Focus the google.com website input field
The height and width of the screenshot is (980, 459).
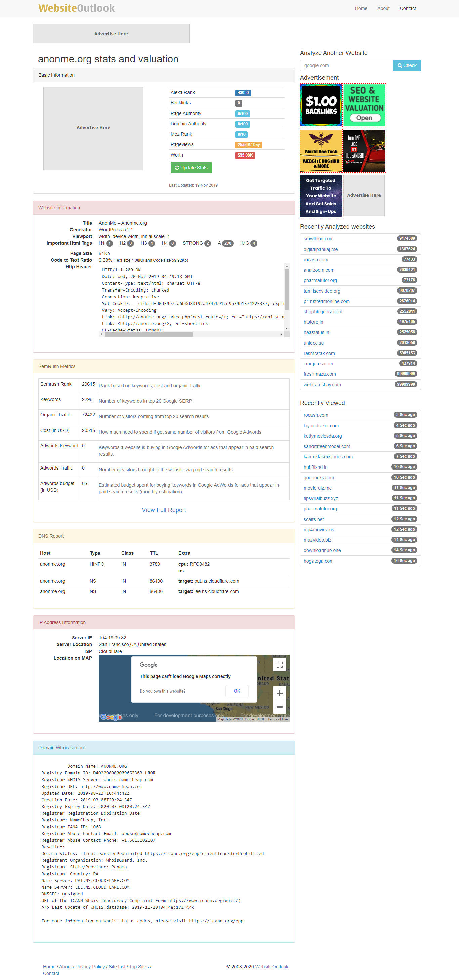coord(346,65)
